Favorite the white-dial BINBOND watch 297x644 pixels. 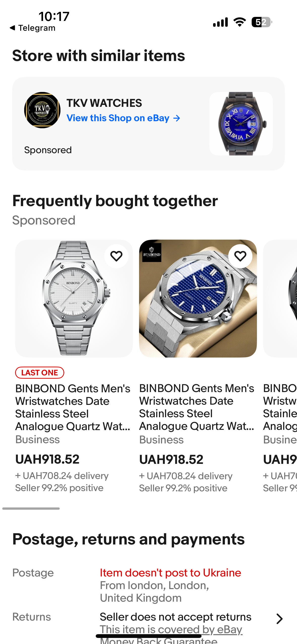(x=116, y=256)
